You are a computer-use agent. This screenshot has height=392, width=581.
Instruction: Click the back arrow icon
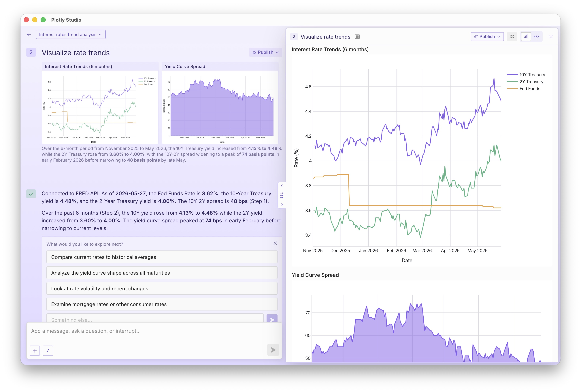pyautogui.click(x=29, y=35)
